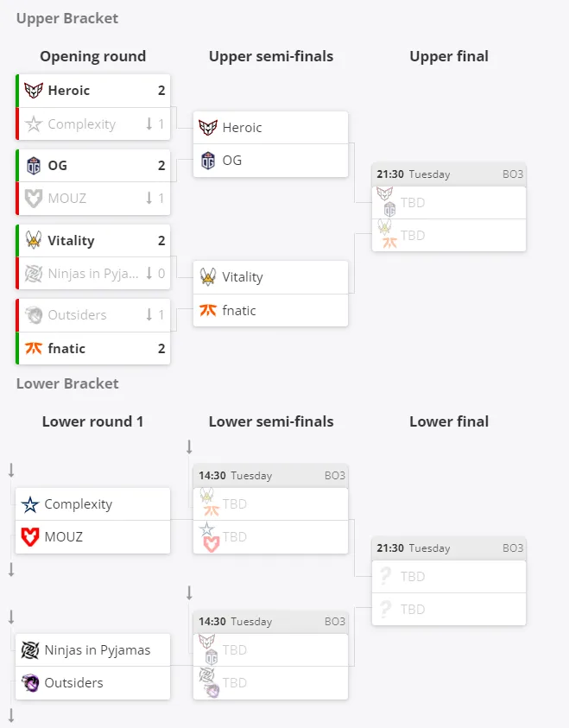Click the Heroic logo in the opening round

coord(34,90)
